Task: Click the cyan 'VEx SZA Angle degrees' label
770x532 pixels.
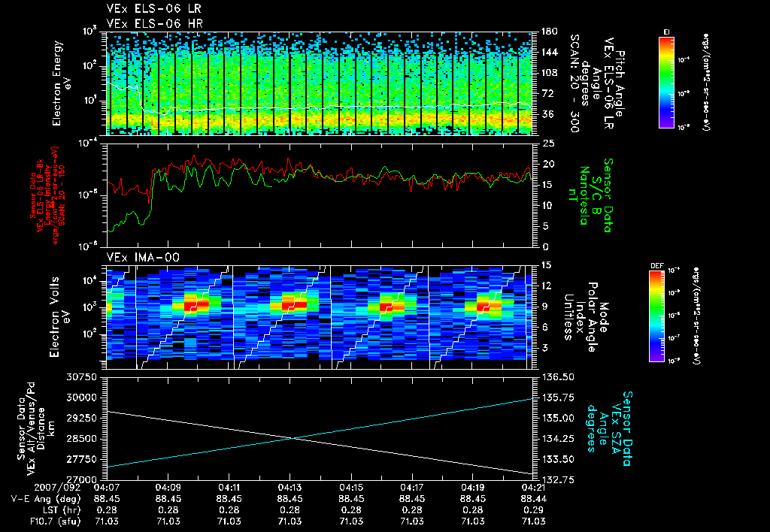Action: 604,428
